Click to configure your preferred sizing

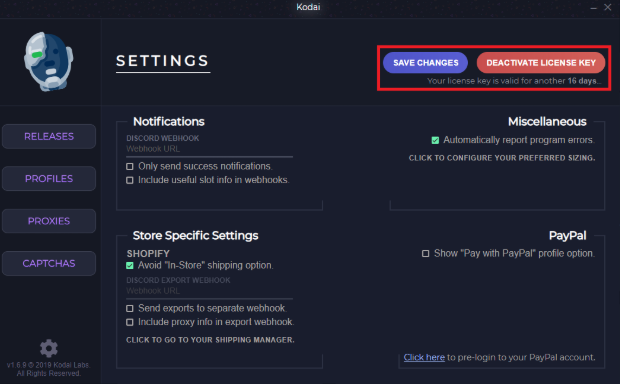click(x=502, y=158)
